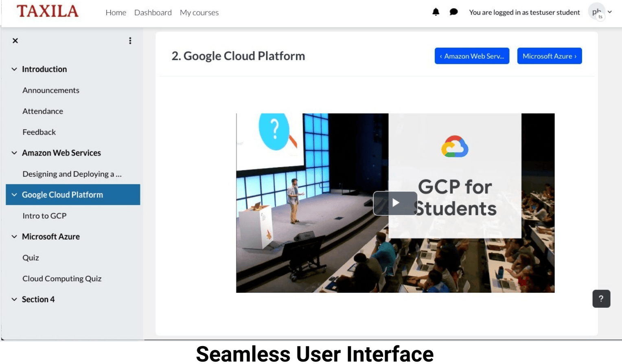The width and height of the screenshot is (622, 364).
Task: Play the GCP for Students video
Action: point(395,203)
